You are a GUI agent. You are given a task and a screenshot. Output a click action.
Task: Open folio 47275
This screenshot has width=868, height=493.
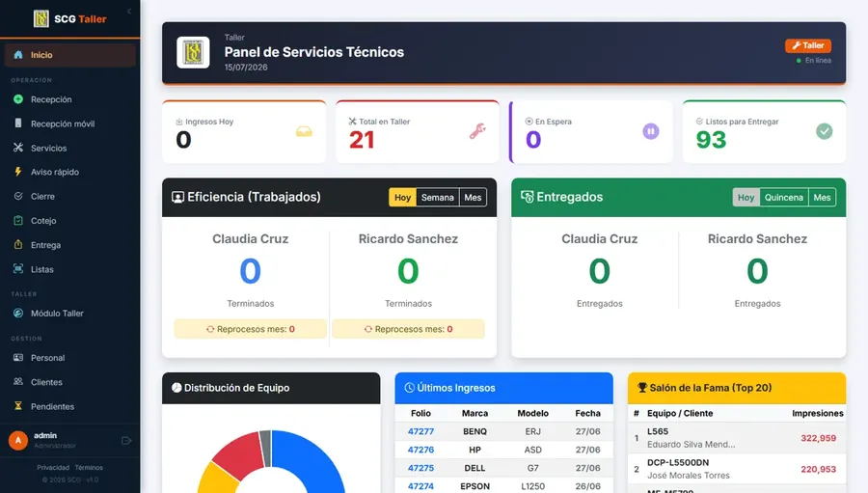pyautogui.click(x=420, y=468)
